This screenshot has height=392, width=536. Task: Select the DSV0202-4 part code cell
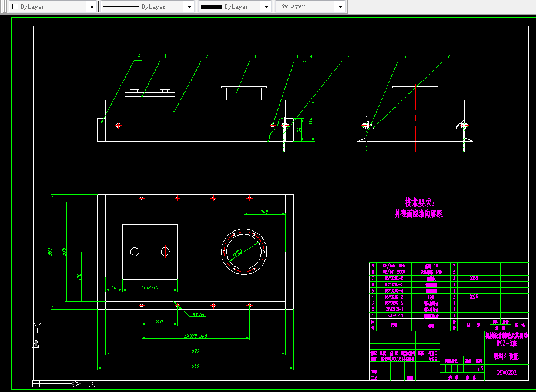coord(394,291)
